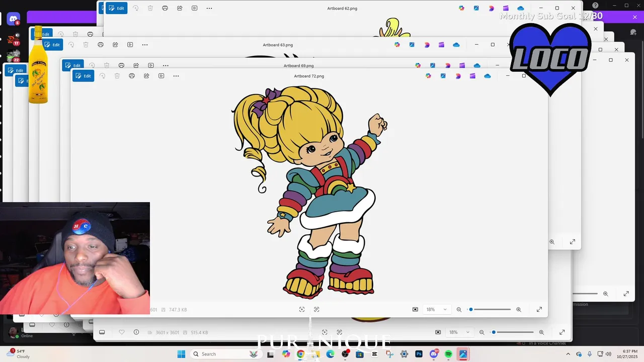644x362 pixels.
Task: Click Edit in the Artboard 62.png window
Action: [x=116, y=8]
